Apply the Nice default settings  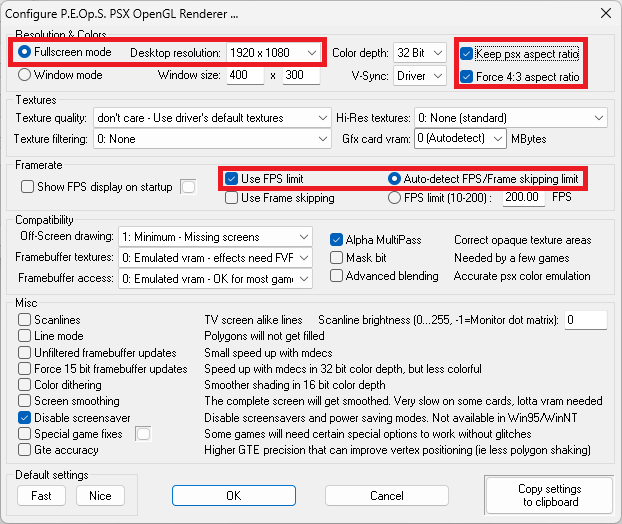[100, 495]
